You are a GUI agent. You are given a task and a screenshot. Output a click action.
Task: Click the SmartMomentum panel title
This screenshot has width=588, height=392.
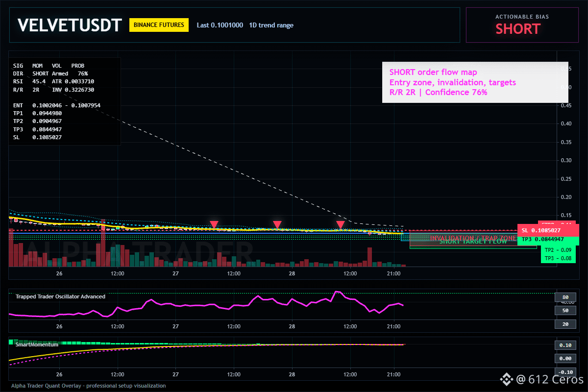tap(37, 344)
